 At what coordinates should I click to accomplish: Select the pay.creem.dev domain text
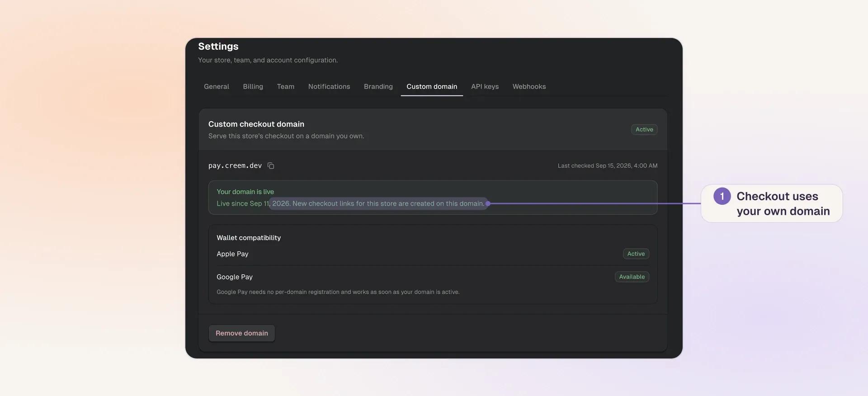click(235, 166)
